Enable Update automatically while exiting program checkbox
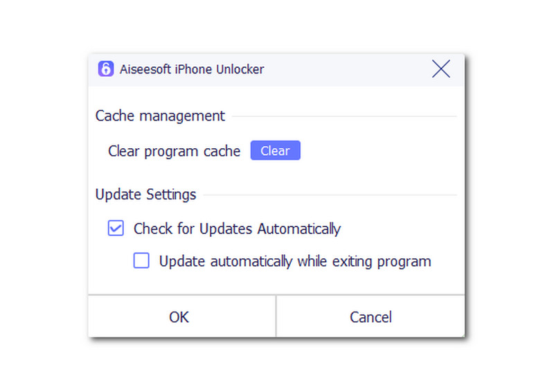 (141, 261)
